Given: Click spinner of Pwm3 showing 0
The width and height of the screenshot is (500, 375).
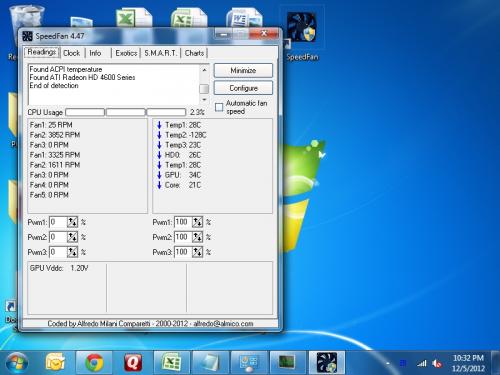Looking at the screenshot, I should (72, 252).
